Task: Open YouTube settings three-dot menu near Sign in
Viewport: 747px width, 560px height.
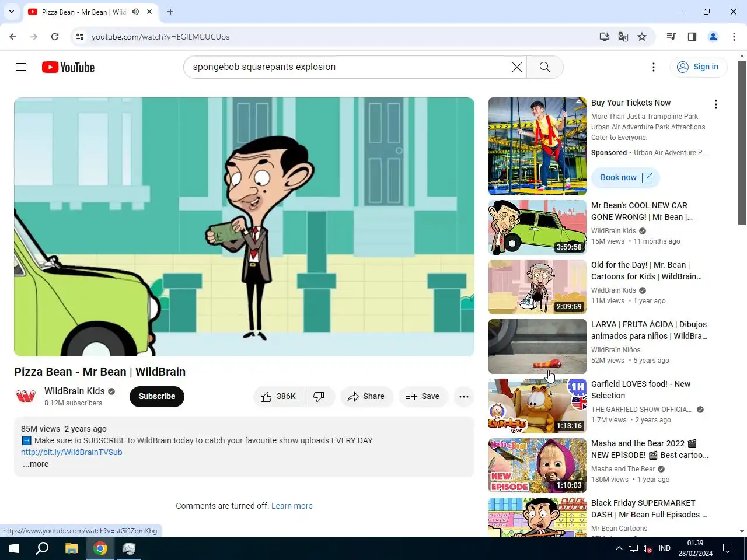Action: (654, 67)
